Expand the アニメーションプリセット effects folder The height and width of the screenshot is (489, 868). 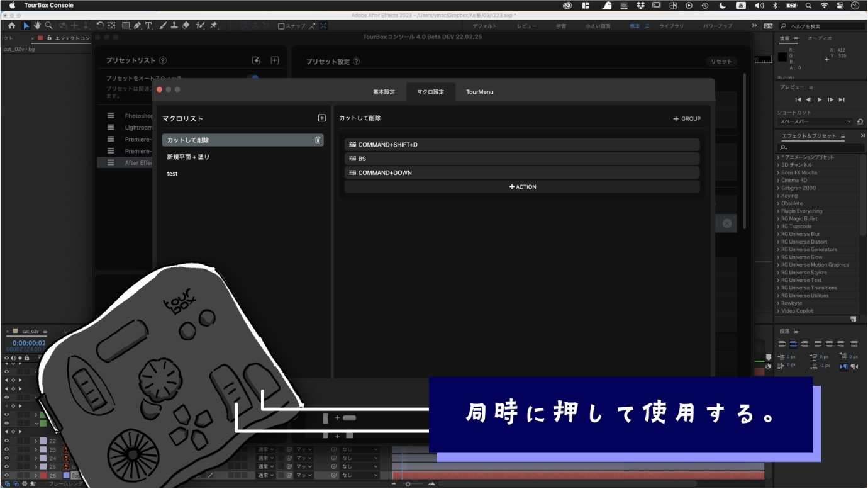(x=778, y=157)
